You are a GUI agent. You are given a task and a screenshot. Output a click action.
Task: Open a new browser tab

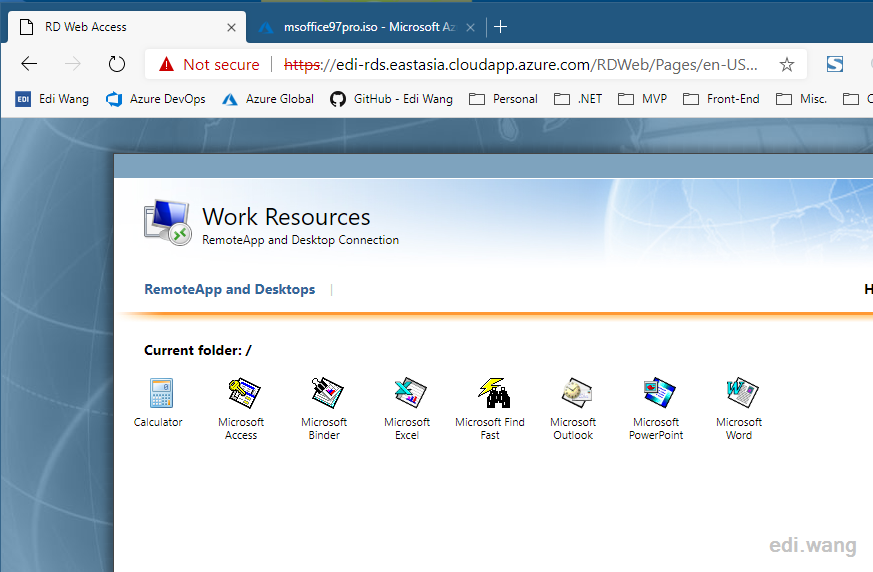[x=500, y=27]
